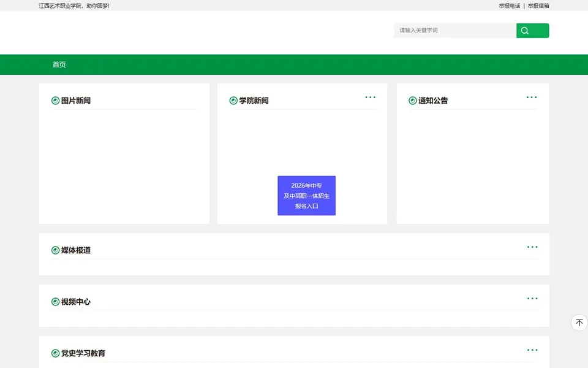
Task: Click the 通知公告 section heading
Action: pyautogui.click(x=433, y=101)
